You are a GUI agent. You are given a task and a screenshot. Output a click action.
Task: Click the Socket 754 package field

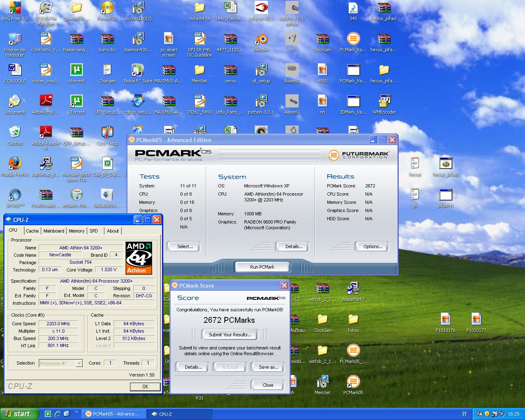tap(80, 262)
